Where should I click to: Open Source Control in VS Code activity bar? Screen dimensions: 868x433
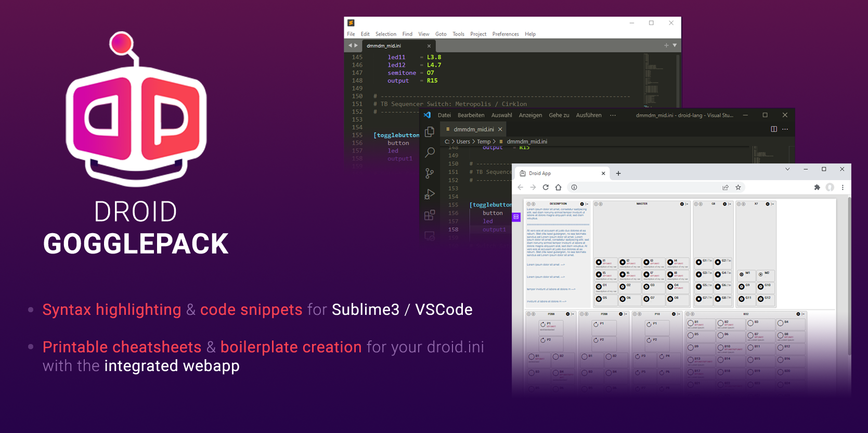[x=430, y=173]
